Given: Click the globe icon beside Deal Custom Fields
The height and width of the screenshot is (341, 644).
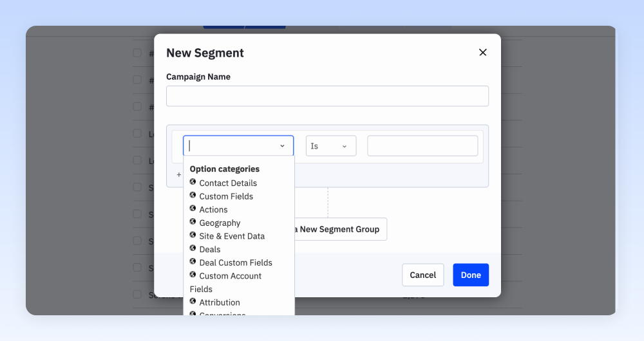Looking at the screenshot, I should click(193, 261).
